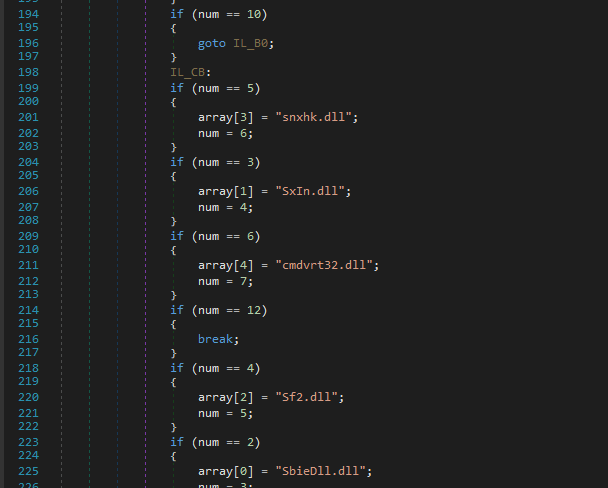Click the "cmdvrt32.dll" string literal

coord(324,265)
